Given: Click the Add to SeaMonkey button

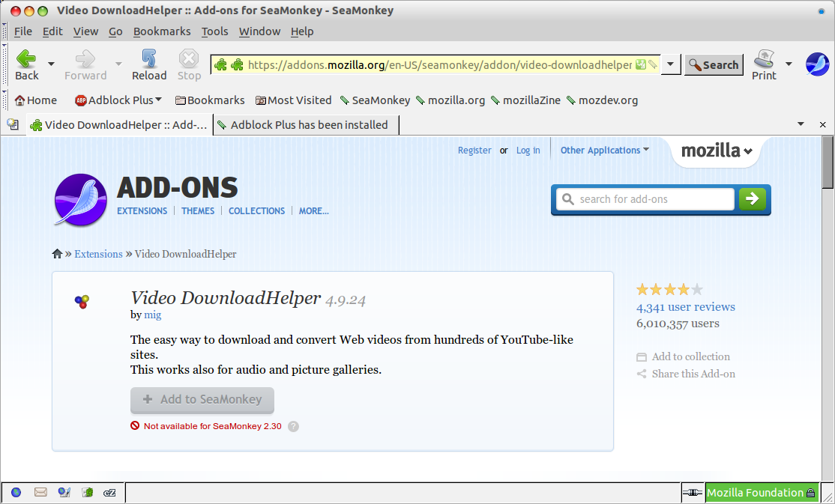Looking at the screenshot, I should [202, 400].
